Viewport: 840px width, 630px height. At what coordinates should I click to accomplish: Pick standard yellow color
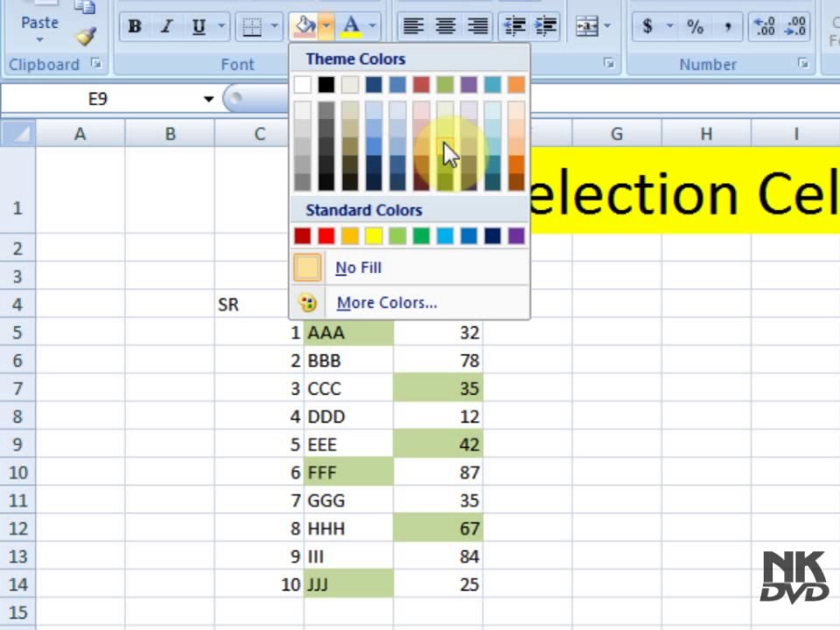374,235
